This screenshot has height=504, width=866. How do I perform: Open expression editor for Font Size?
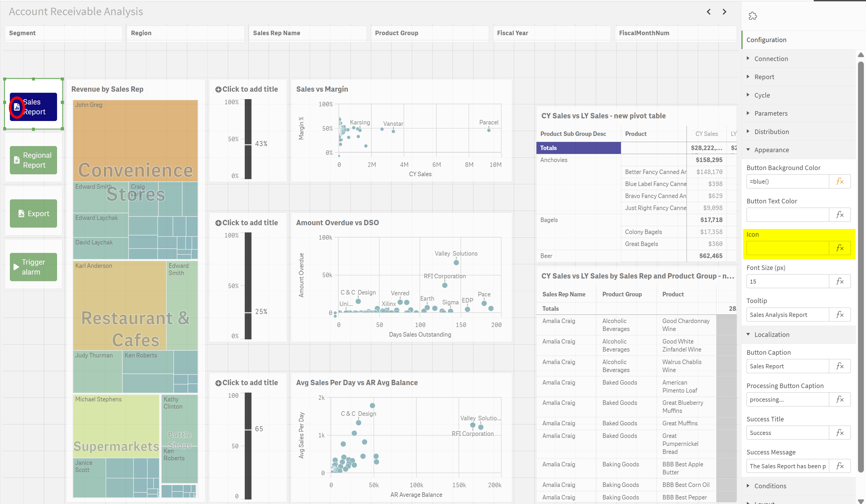(840, 281)
